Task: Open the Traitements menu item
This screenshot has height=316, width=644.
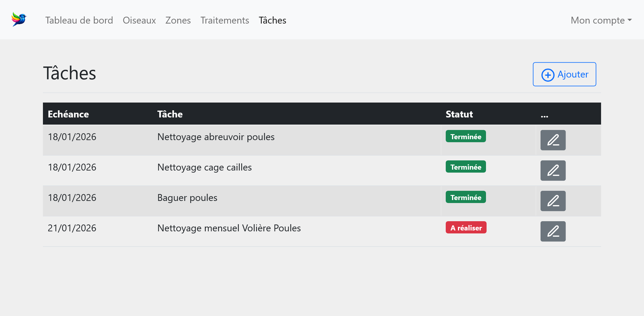Action: point(225,20)
